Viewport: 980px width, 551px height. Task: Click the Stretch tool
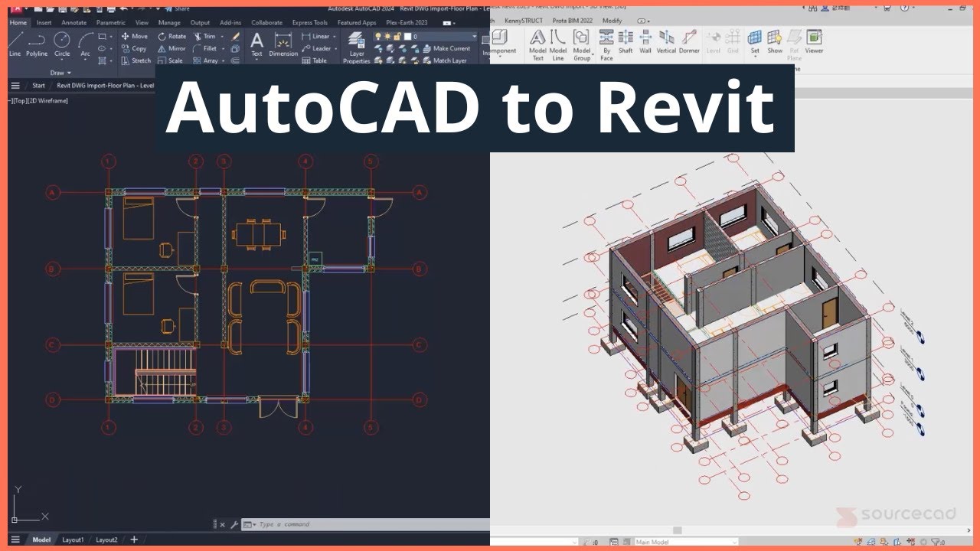click(136, 60)
